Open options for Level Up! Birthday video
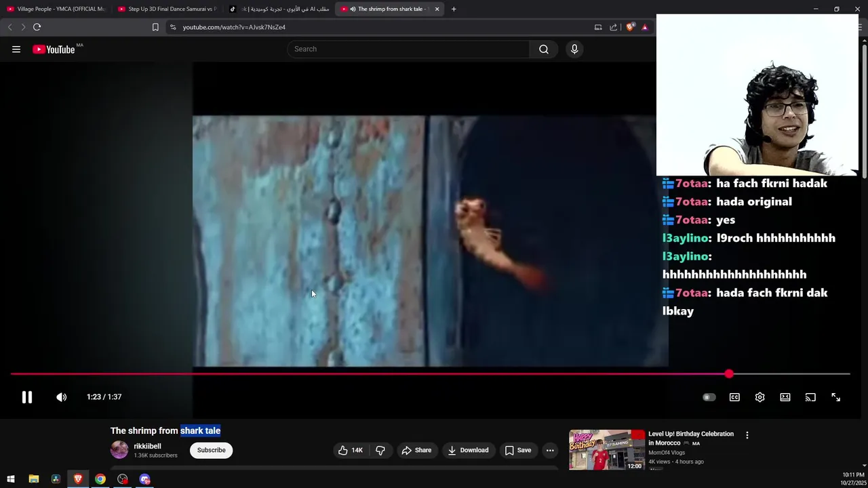 point(747,435)
